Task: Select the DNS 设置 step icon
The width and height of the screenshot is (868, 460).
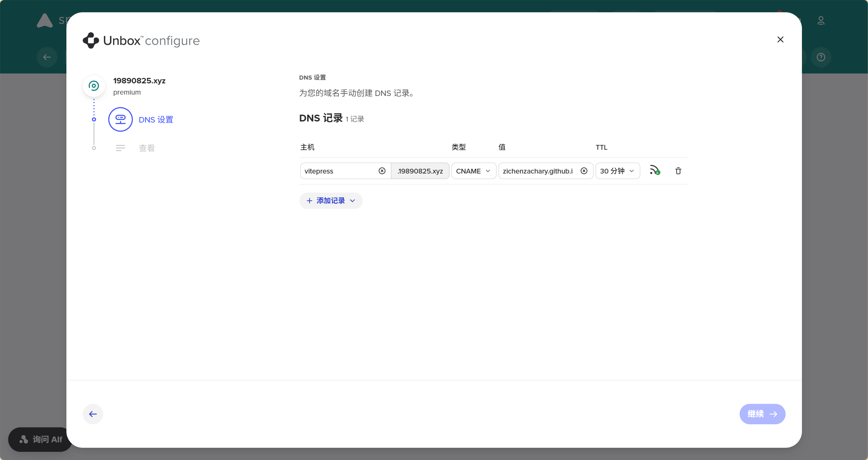Action: [x=120, y=119]
